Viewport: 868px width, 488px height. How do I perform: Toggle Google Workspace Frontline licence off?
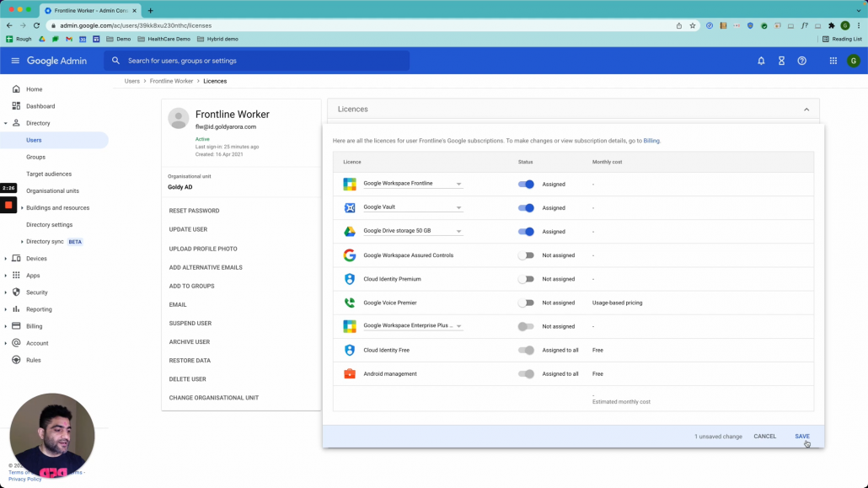(526, 184)
